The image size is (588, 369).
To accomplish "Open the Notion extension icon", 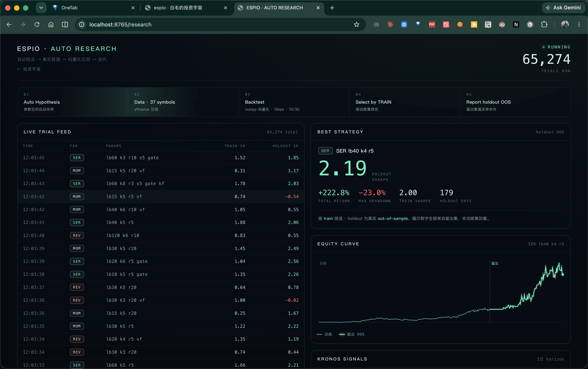I will pos(516,24).
